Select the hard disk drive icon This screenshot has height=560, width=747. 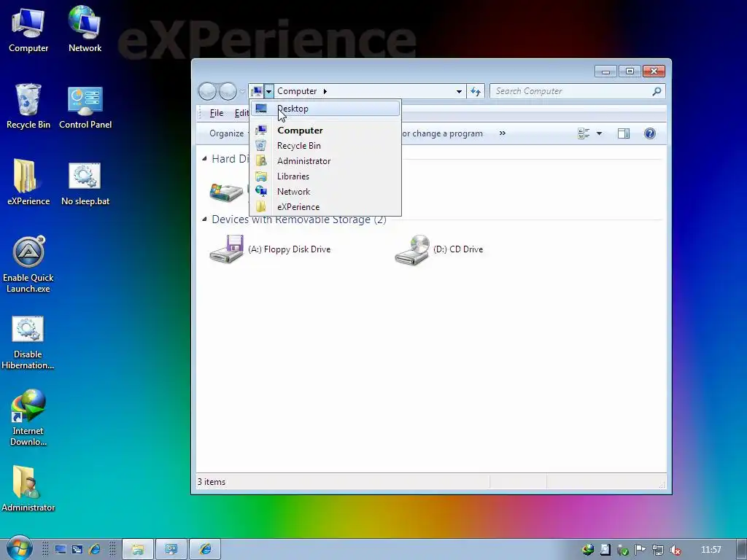click(227, 191)
